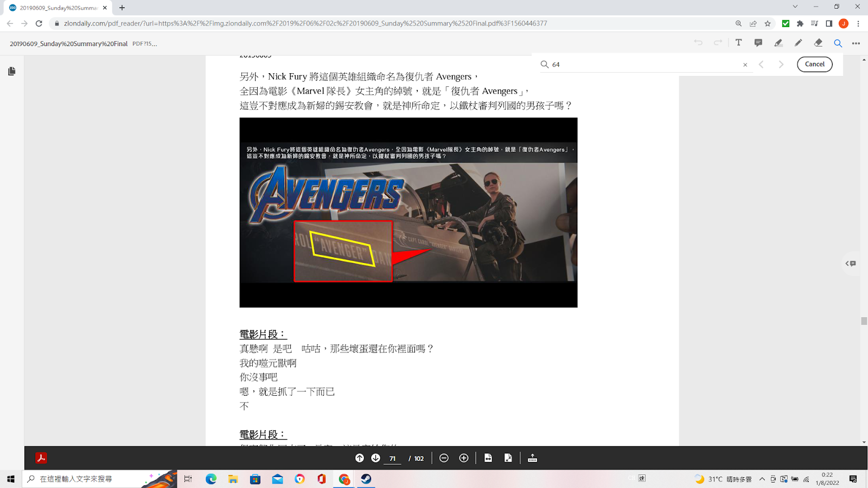
Task: Click the share page icon in address bar
Action: coord(753,23)
